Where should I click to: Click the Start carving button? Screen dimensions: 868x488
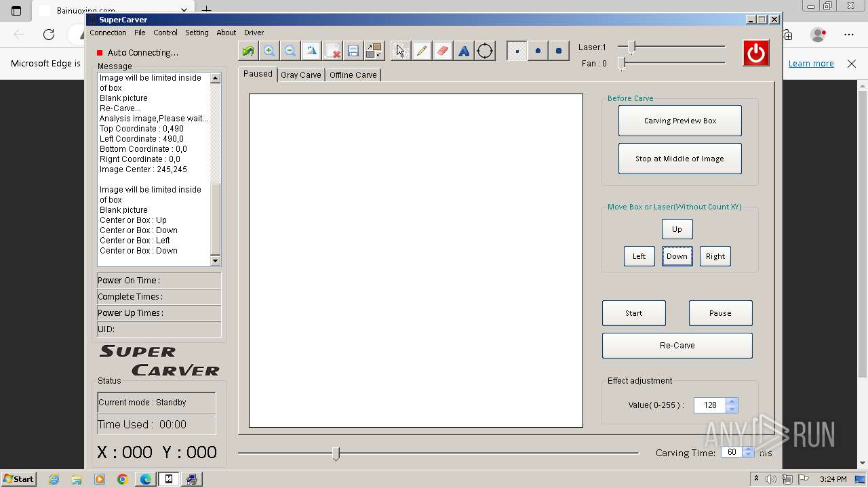pyautogui.click(x=634, y=313)
